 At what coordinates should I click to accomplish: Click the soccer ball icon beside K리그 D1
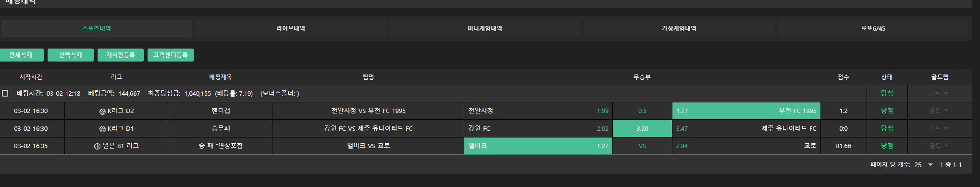102,129
